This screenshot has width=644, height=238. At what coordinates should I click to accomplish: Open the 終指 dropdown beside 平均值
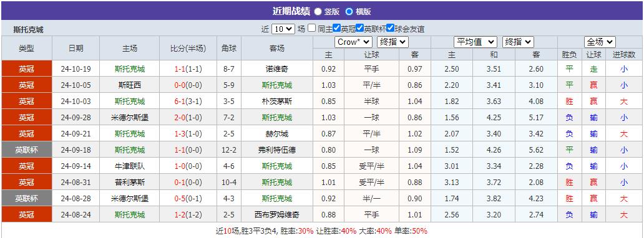click(x=518, y=42)
